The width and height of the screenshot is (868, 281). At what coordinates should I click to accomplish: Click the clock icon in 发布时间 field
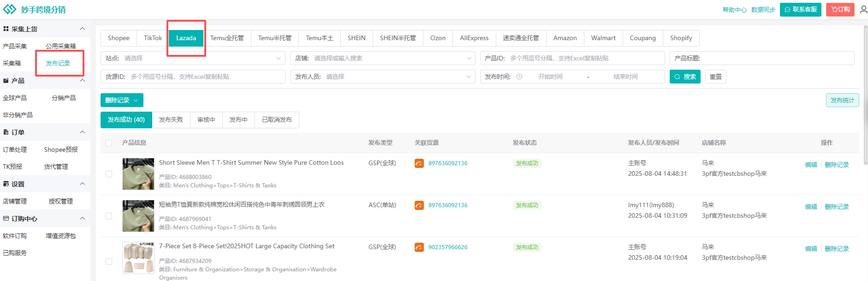coord(519,77)
